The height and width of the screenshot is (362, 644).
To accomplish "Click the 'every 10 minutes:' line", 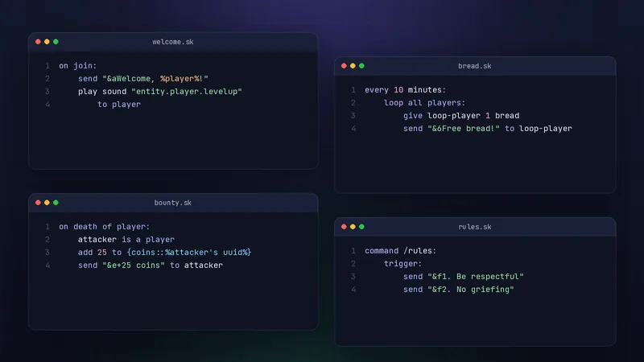I will (x=406, y=90).
